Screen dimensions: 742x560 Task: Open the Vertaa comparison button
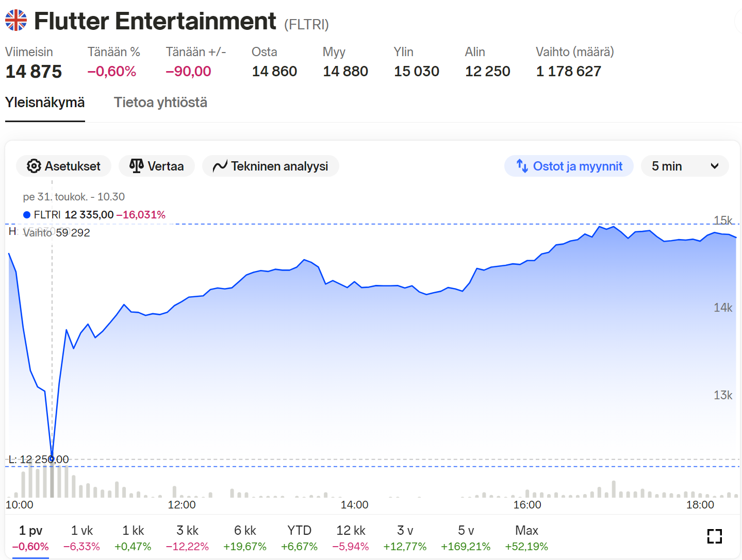click(156, 166)
